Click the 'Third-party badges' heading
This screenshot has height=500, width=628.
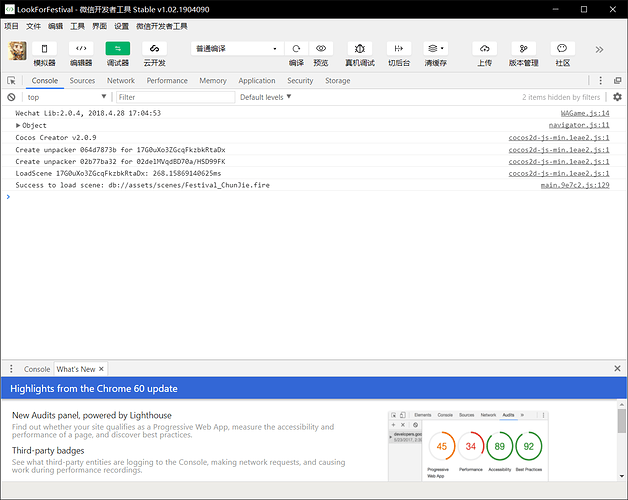tap(48, 451)
